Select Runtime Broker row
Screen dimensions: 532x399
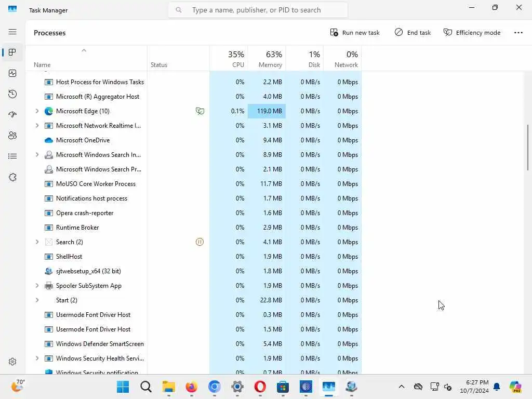click(193, 228)
